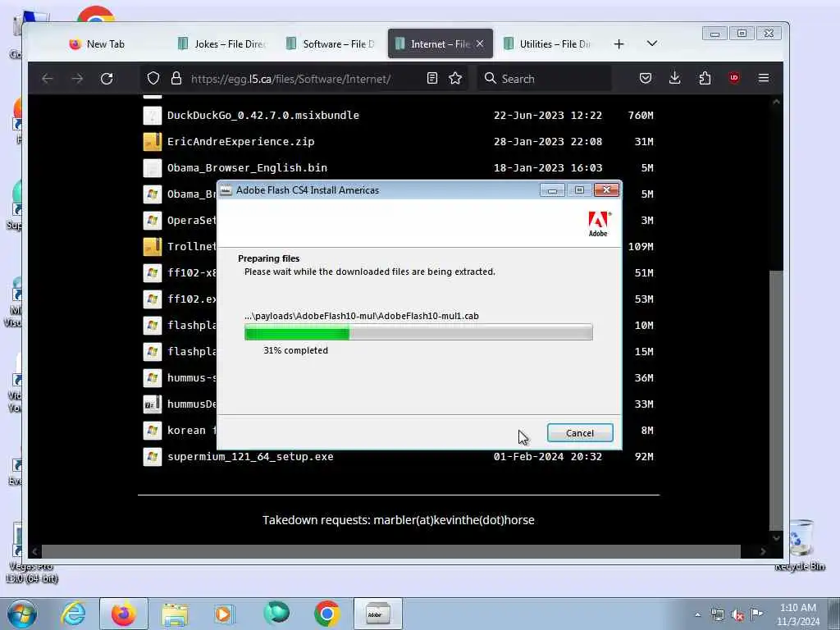Click the OperaSet exe file icon

pos(152,220)
